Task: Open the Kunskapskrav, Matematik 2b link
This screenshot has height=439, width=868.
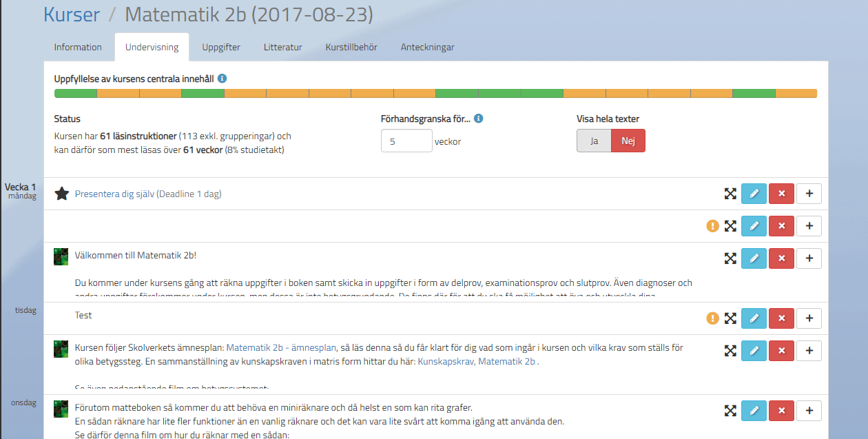Action: pos(477,361)
